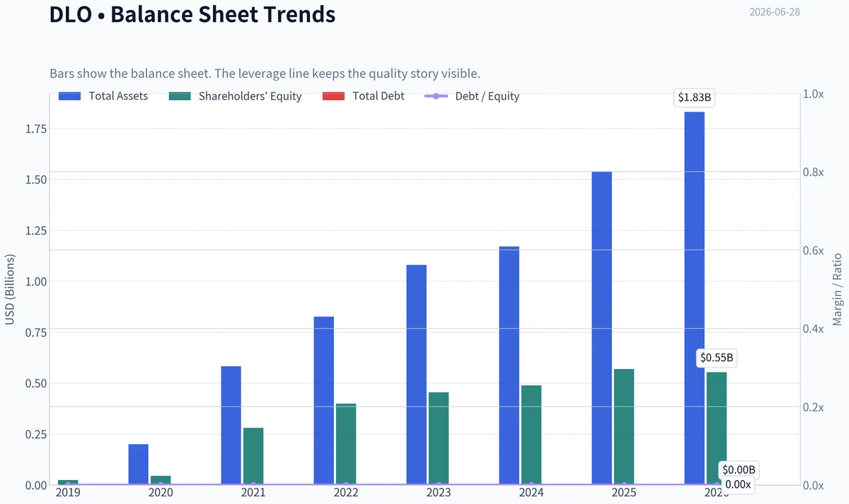Click the $0.00B debt data label
This screenshot has height=504, width=849.
[739, 470]
